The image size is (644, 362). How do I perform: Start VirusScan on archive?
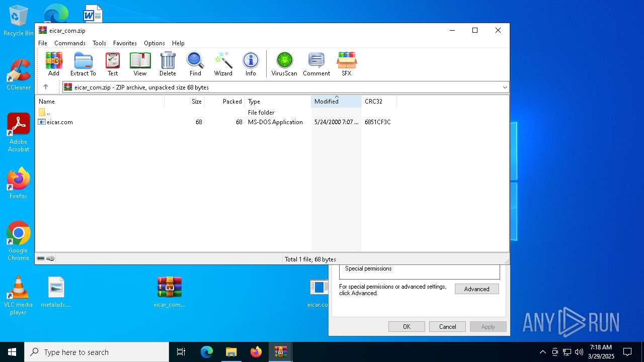(284, 64)
